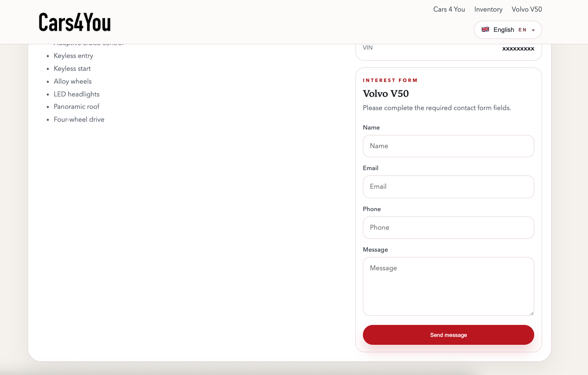The width and height of the screenshot is (588, 375).
Task: Click the 'Phone' field label
Action: coord(372,209)
